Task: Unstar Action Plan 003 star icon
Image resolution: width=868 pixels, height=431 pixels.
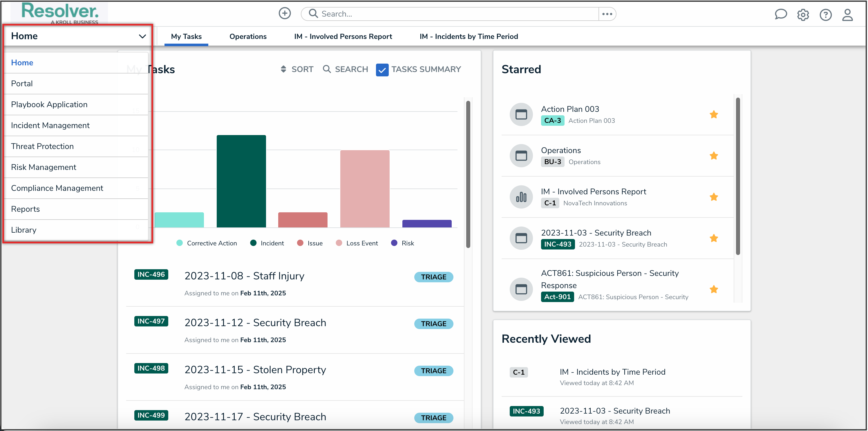Action: tap(714, 114)
